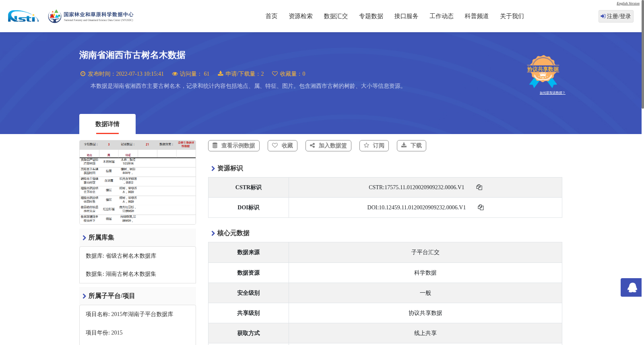Viewport: 644px width, 345px height.
Task: Click the 项目名称: 2015年湖南子平台数据库 entry
Action: pyautogui.click(x=130, y=314)
